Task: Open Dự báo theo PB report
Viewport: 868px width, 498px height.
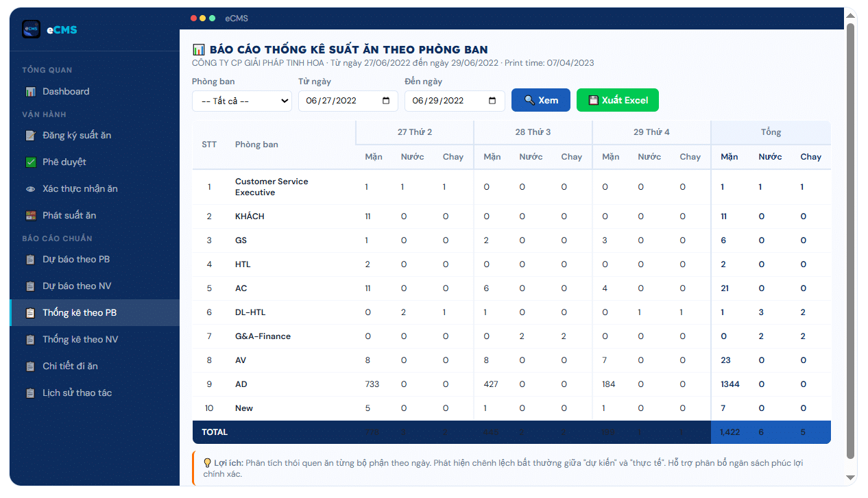Action: coord(95,260)
